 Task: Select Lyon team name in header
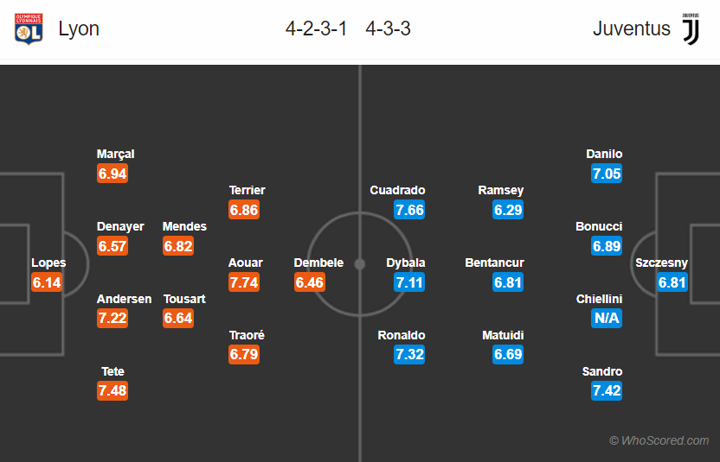click(x=79, y=29)
